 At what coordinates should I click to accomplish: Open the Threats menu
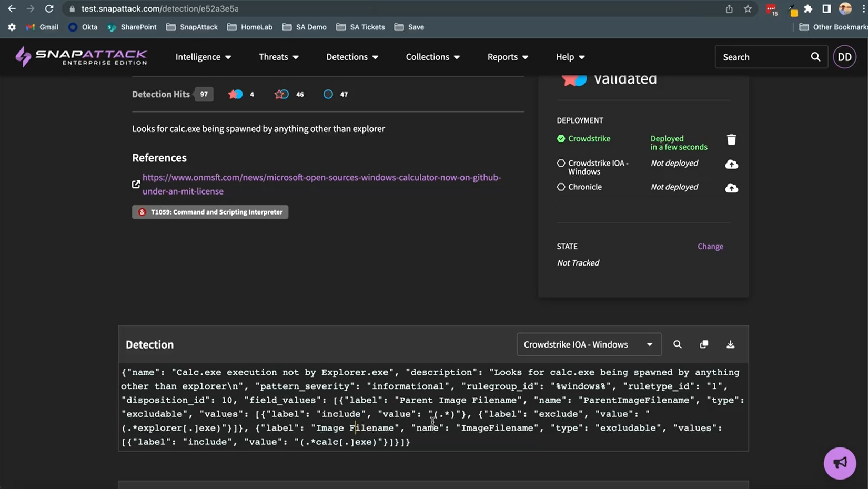(x=278, y=57)
